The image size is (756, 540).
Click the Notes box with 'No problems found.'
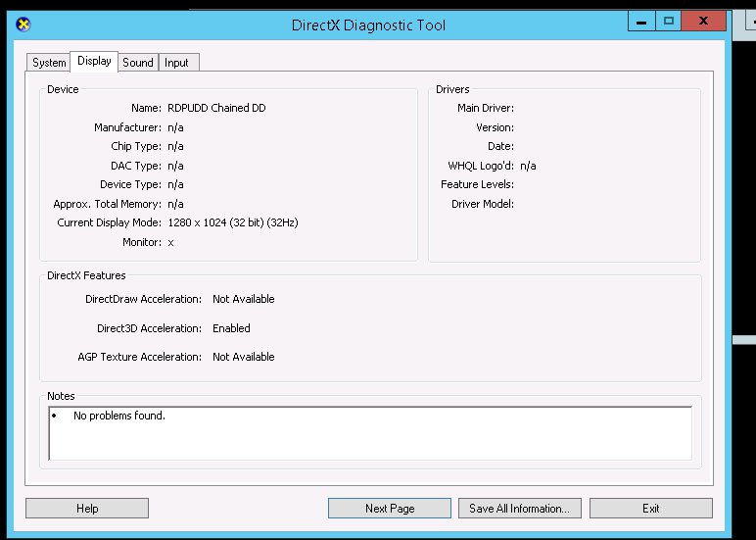pos(370,433)
